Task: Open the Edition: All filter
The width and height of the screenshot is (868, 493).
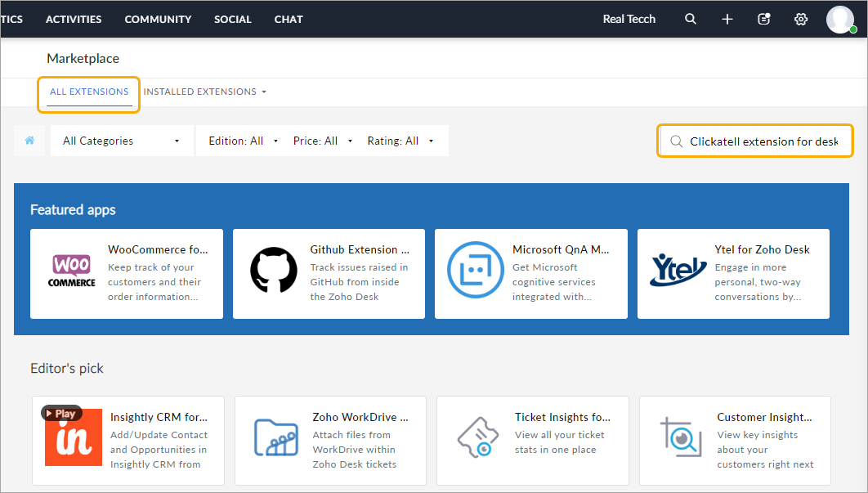Action: [x=243, y=141]
